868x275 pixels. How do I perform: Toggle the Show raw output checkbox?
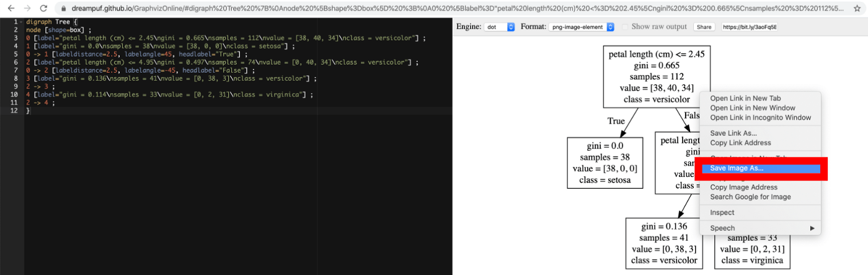click(x=626, y=27)
